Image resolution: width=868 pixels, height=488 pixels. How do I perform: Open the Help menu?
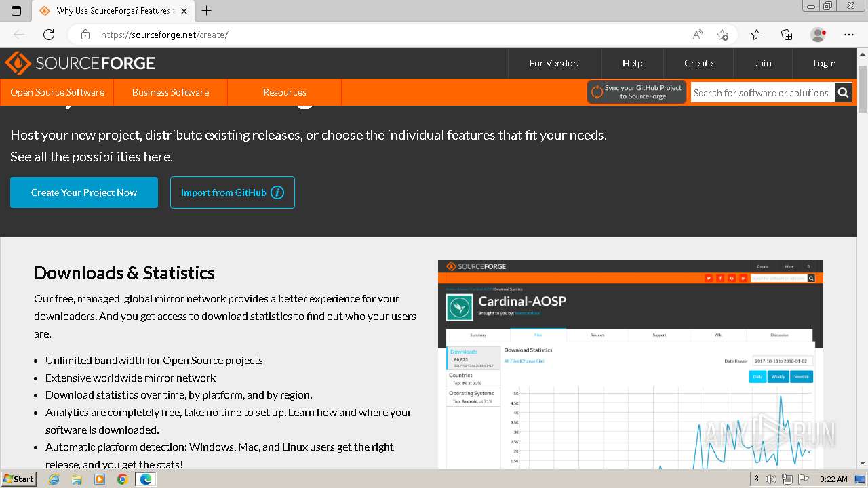[632, 63]
